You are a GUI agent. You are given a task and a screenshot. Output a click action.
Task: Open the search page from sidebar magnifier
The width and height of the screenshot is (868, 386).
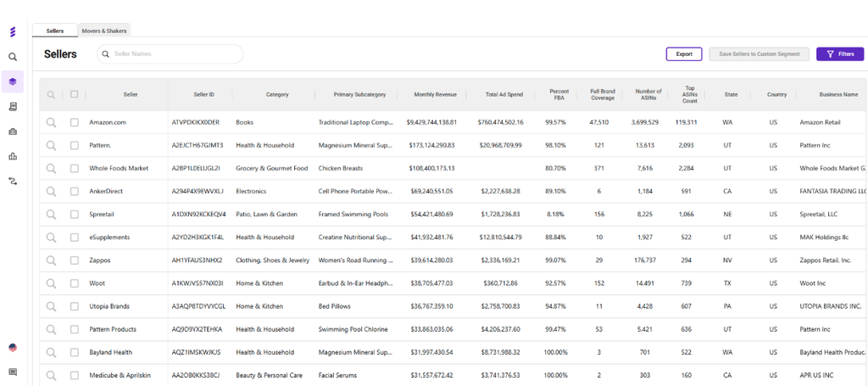(13, 57)
